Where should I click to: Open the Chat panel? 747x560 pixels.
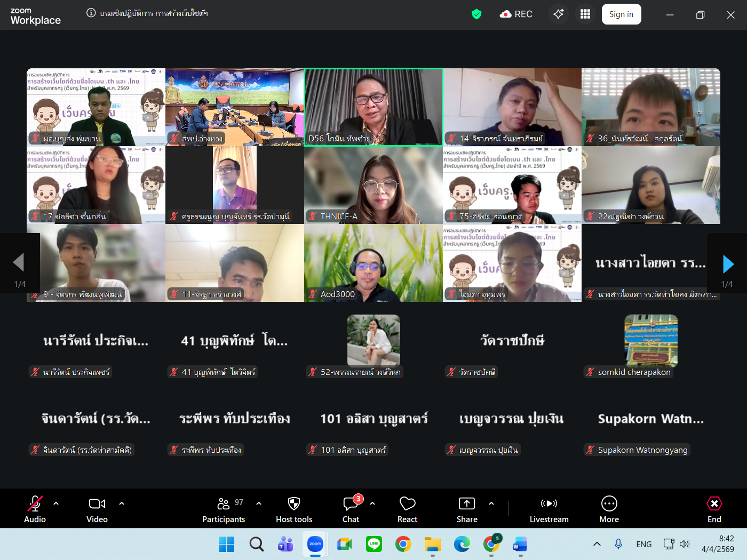(x=351, y=509)
